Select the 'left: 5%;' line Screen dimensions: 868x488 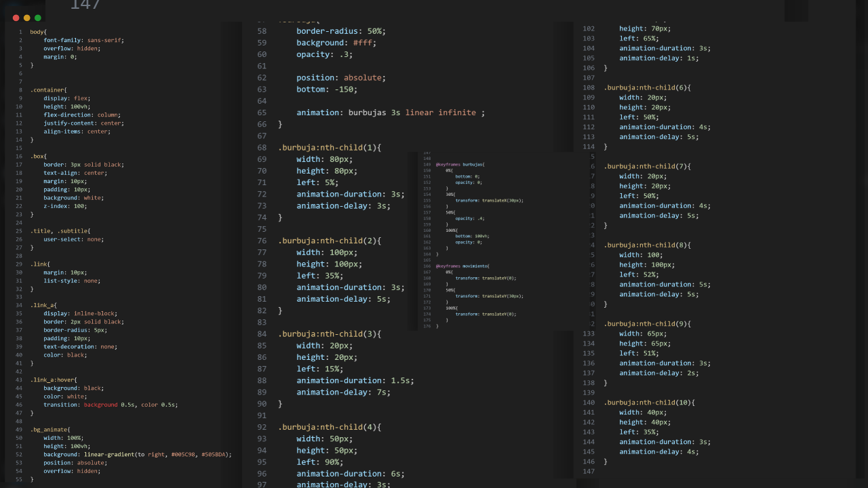[x=317, y=182]
